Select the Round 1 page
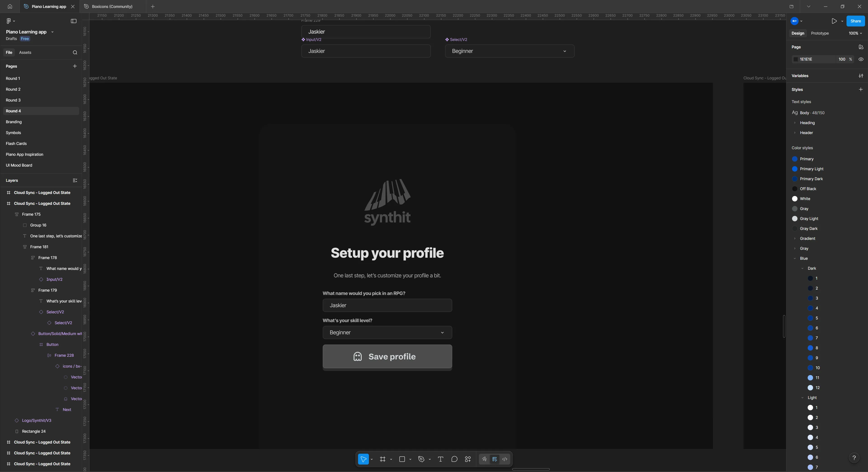 click(x=13, y=78)
